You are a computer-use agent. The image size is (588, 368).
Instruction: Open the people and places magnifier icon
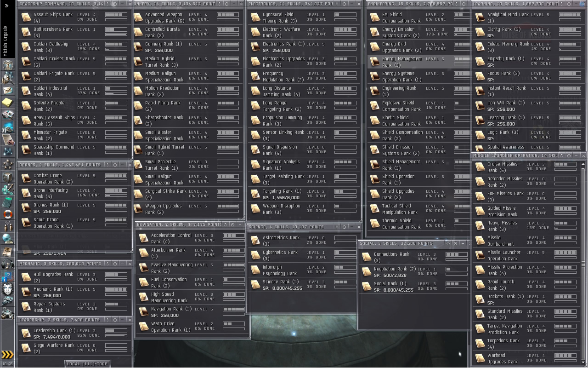[x=7, y=77]
